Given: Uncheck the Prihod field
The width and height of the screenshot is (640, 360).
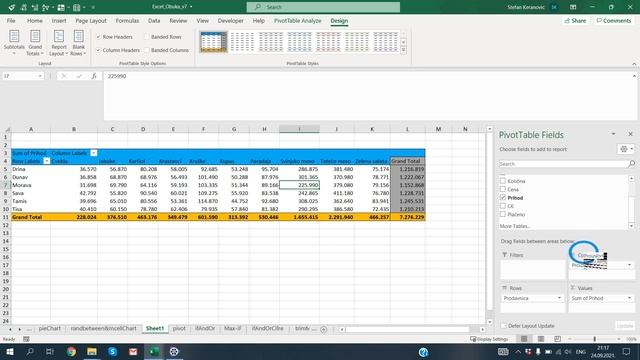Looking at the screenshot, I should click(503, 198).
